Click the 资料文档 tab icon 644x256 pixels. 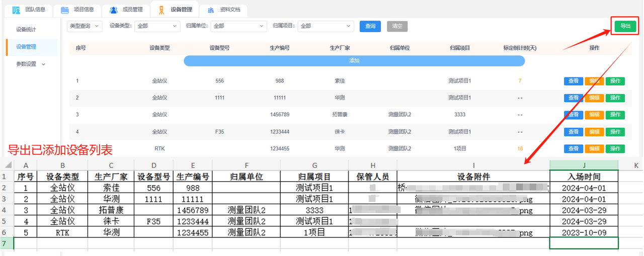(x=211, y=10)
